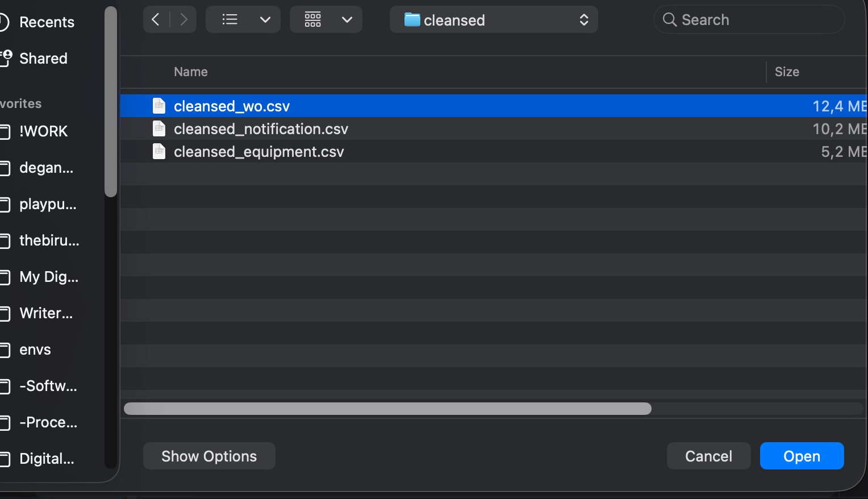Click the horizontal scrollbar thumb
The width and height of the screenshot is (868, 499).
[387, 409]
